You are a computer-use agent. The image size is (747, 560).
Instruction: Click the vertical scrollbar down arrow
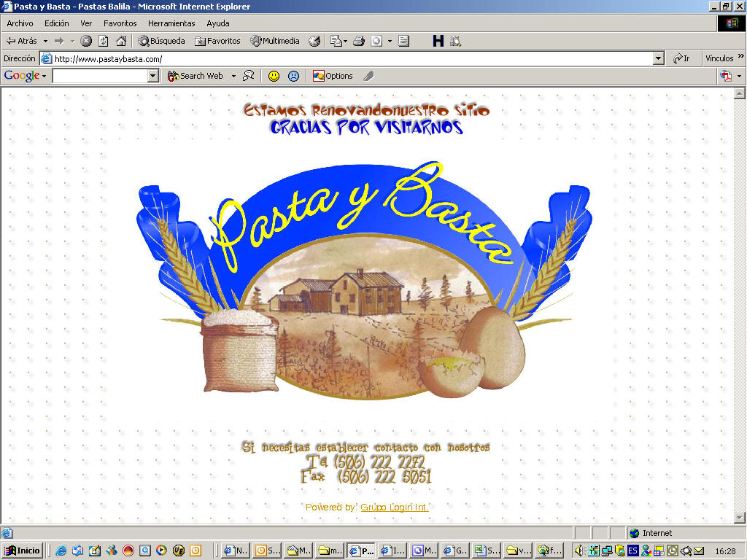(740, 518)
